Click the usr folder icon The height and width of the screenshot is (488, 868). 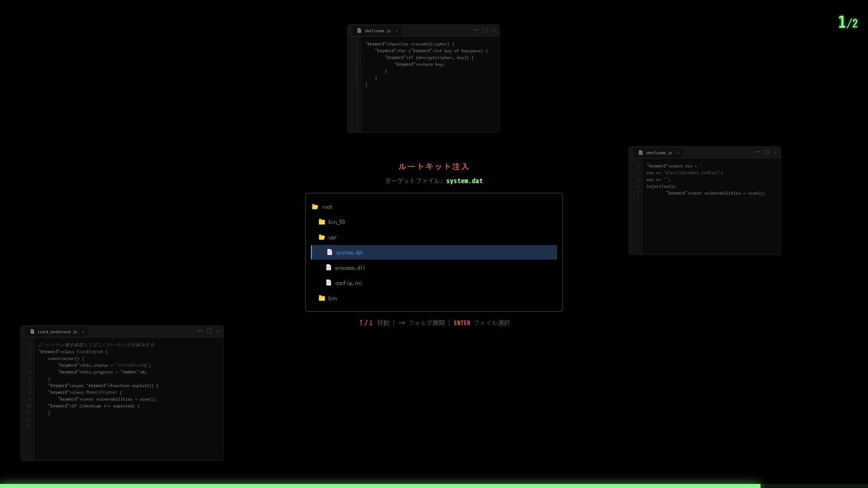[x=322, y=237]
